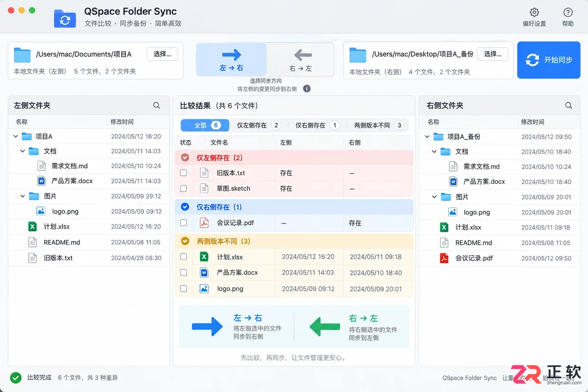Screen dimensions: 588x392
Task: Click the search icon in 右侧文件夹 panel
Action: [569, 105]
